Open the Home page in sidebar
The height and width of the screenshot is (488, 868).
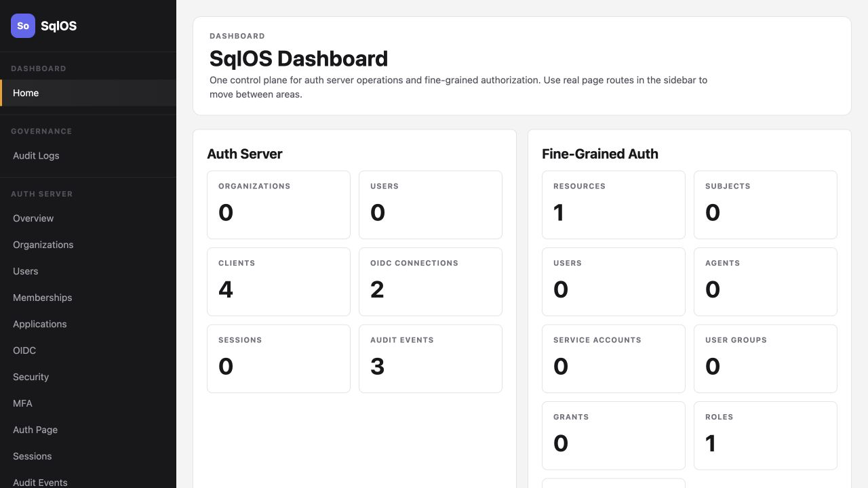88,93
